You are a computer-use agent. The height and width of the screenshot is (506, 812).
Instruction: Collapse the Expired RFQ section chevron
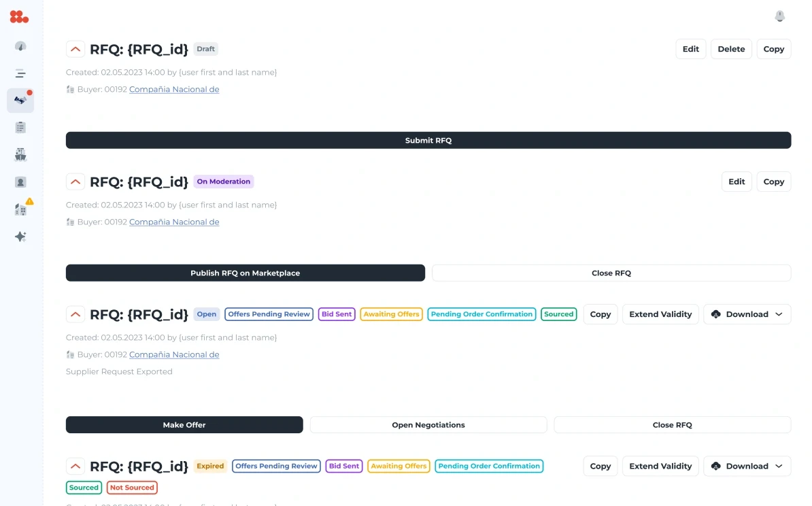tap(75, 466)
